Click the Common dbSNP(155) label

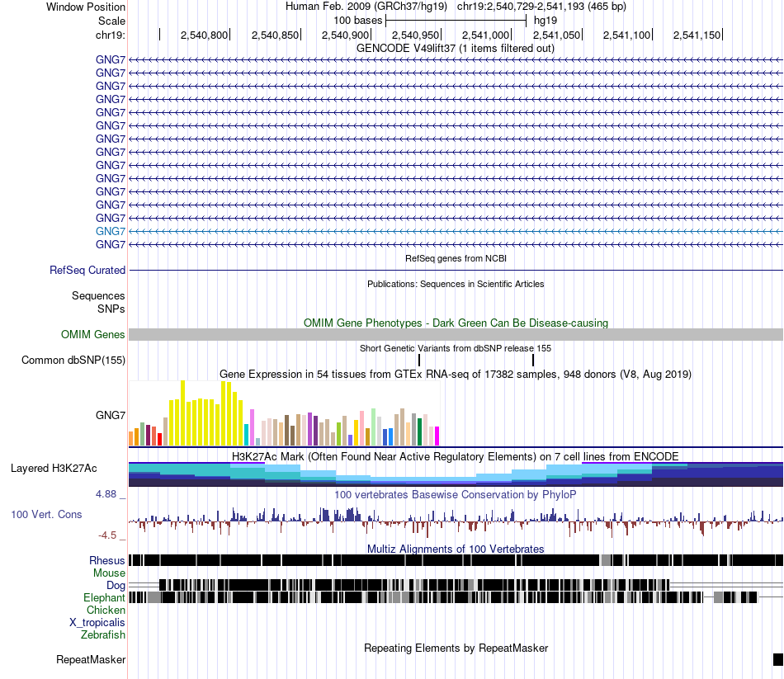(73, 360)
